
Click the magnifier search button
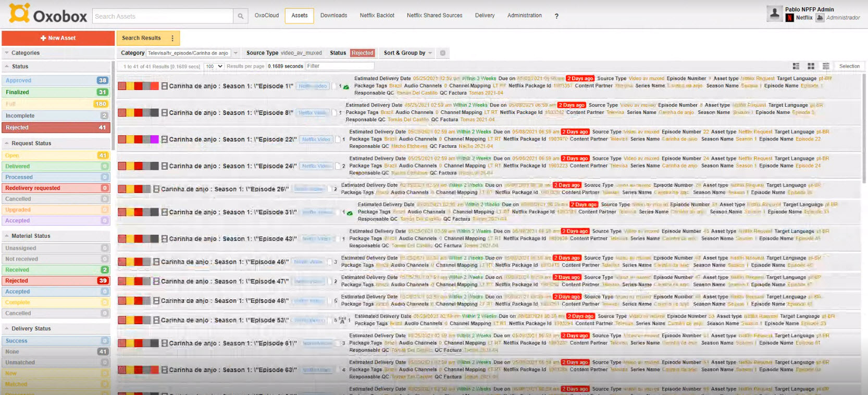(240, 16)
